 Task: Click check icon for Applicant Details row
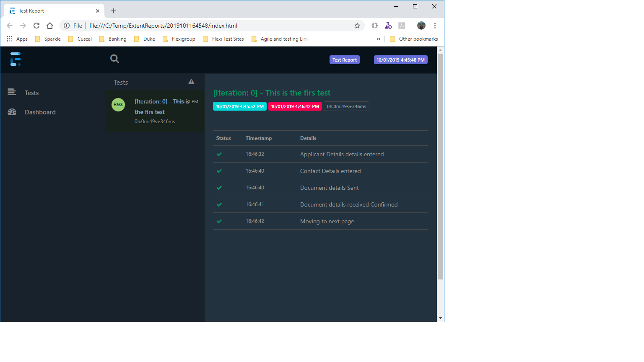[x=219, y=154]
